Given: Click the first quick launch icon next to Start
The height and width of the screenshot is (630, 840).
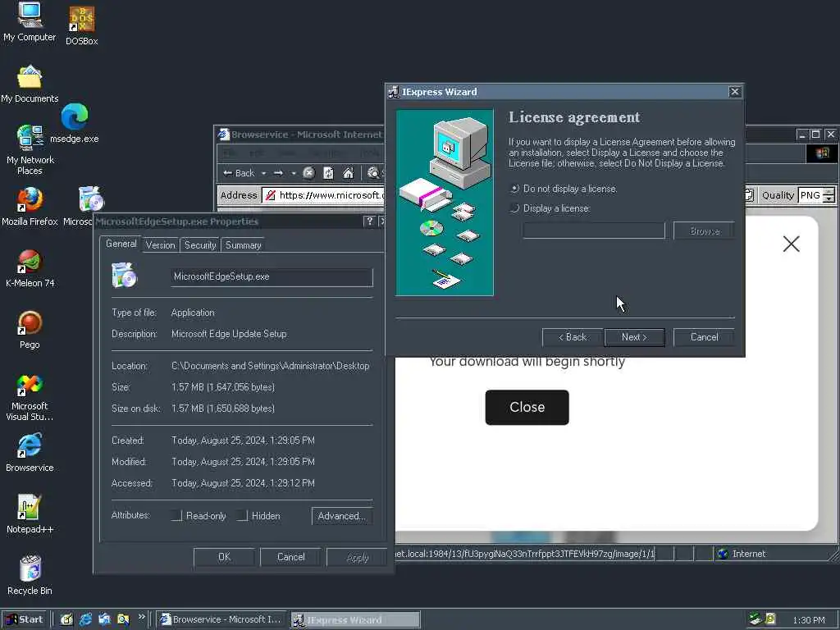Looking at the screenshot, I should click(x=66, y=619).
